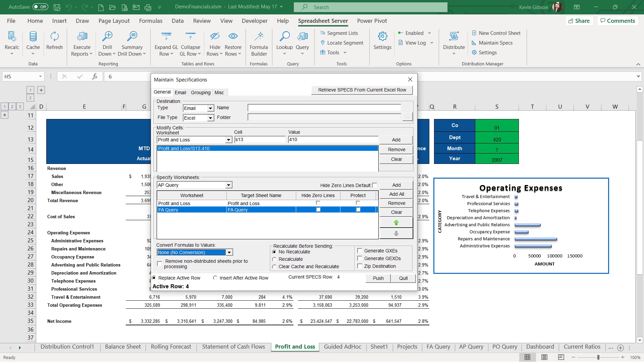The width and height of the screenshot is (644, 362).
Task: Click the Recalc icon in ribbon
Action: click(x=12, y=36)
